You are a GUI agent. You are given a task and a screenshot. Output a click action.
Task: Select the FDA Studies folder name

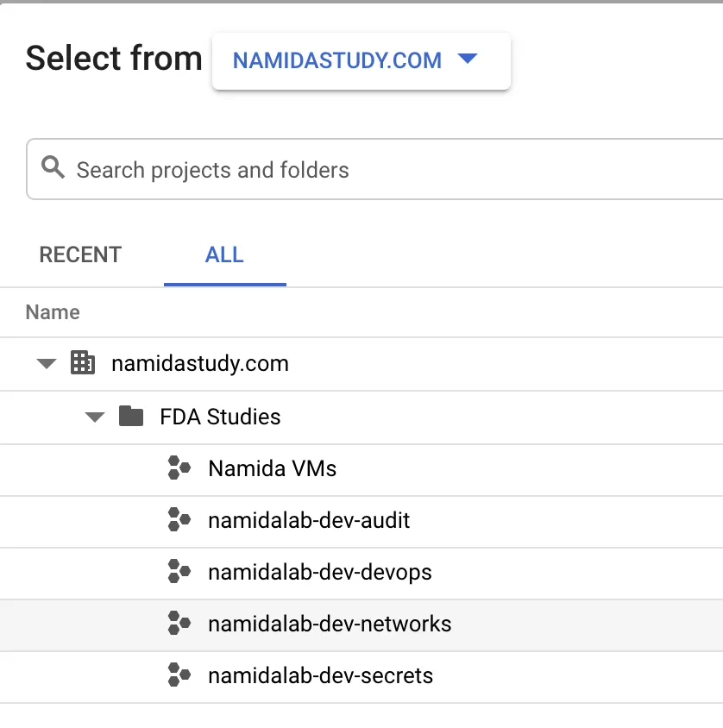coord(220,417)
